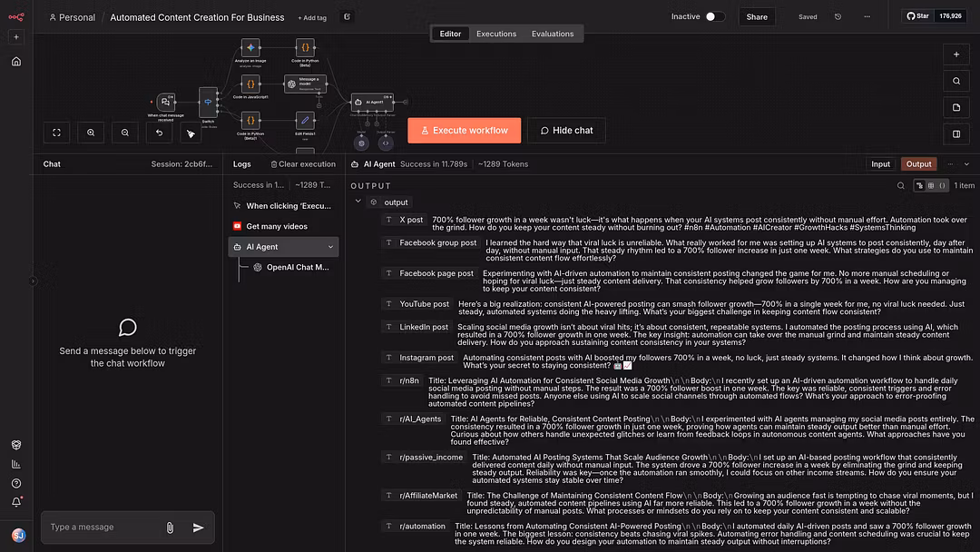Focus the Type a message field
This screenshot has height=552, width=980.
103,527
